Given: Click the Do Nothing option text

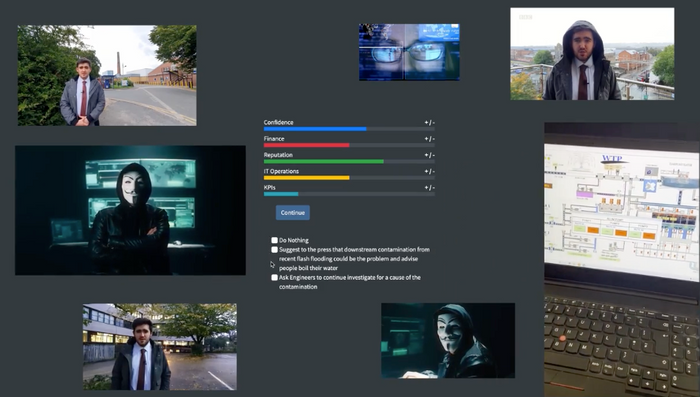Looking at the screenshot, I should [294, 240].
